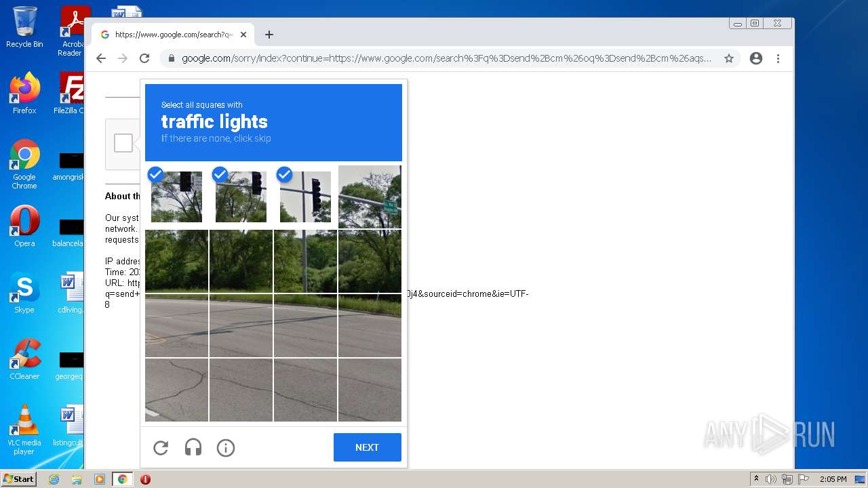The width and height of the screenshot is (868, 488).
Task: Show hidden system tray icons
Action: click(756, 479)
